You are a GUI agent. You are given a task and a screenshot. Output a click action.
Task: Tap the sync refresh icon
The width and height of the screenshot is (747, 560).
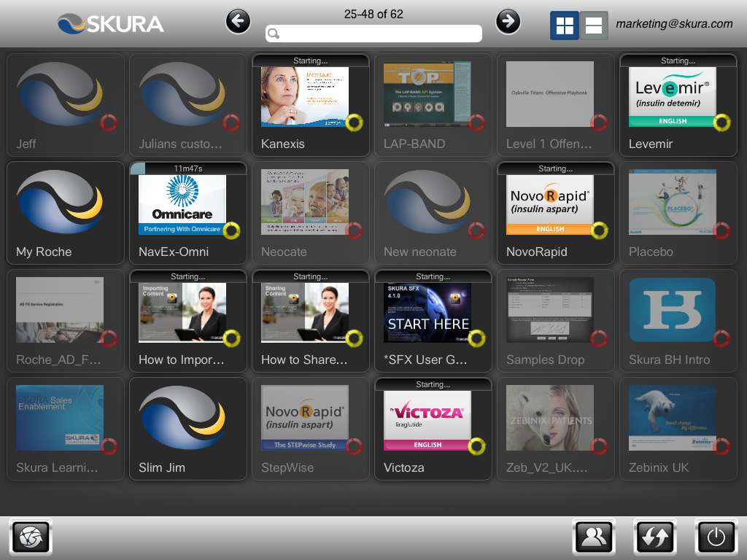coord(655,538)
